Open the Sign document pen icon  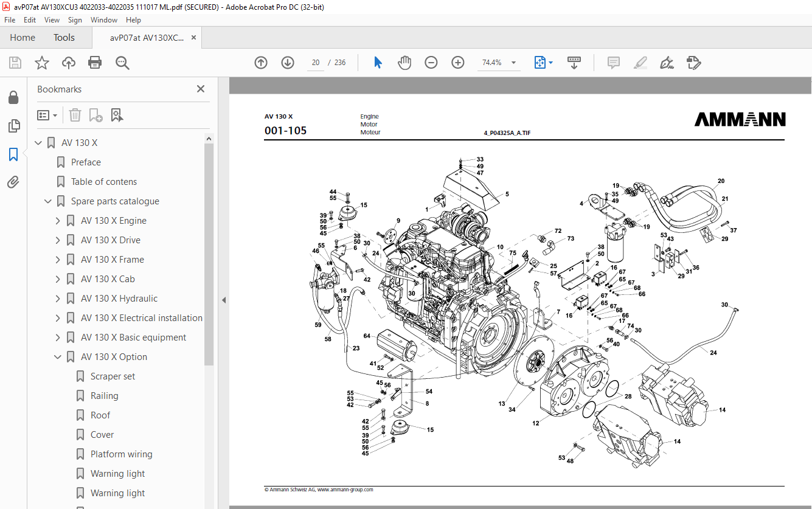pyautogui.click(x=667, y=63)
